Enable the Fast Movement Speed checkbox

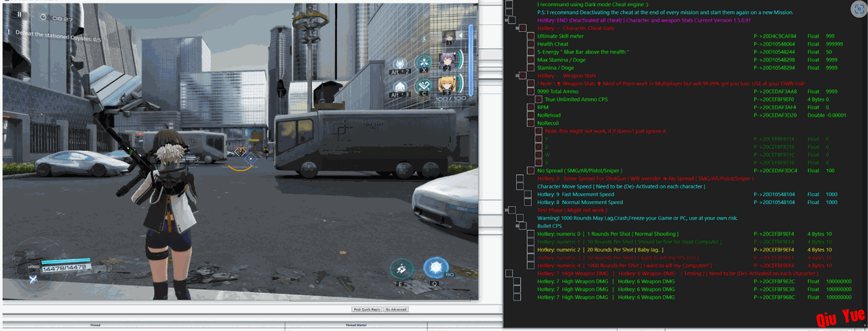pos(528,195)
